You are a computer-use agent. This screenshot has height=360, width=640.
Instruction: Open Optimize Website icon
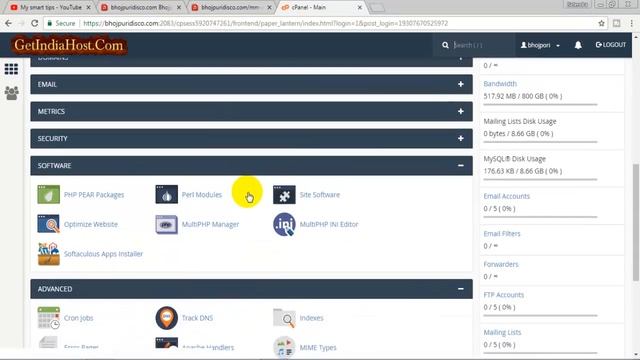tap(49, 224)
